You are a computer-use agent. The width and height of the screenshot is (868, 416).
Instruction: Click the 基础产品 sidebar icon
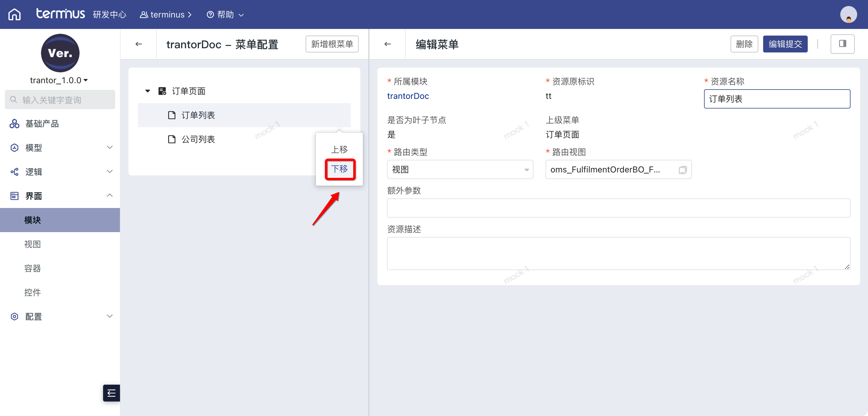pos(14,124)
